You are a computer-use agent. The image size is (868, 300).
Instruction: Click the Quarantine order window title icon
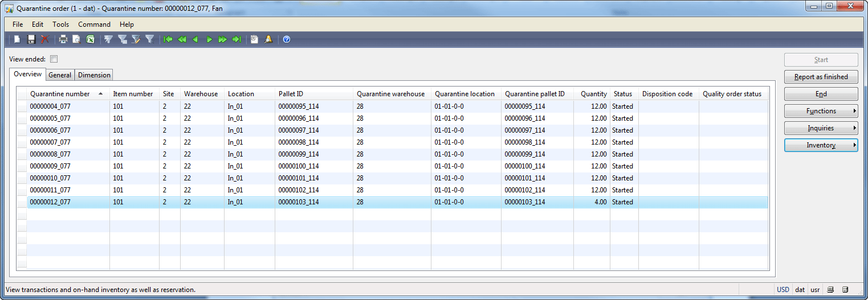[x=9, y=9]
